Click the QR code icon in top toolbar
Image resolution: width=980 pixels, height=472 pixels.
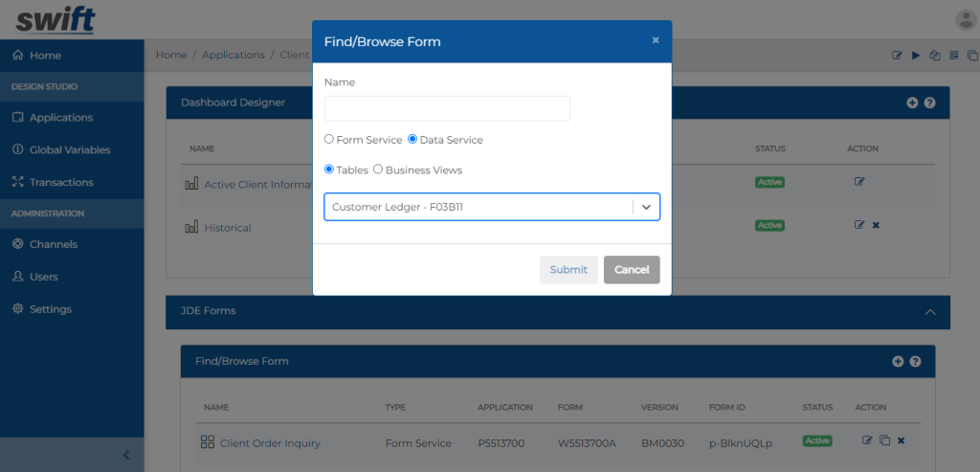[953, 56]
